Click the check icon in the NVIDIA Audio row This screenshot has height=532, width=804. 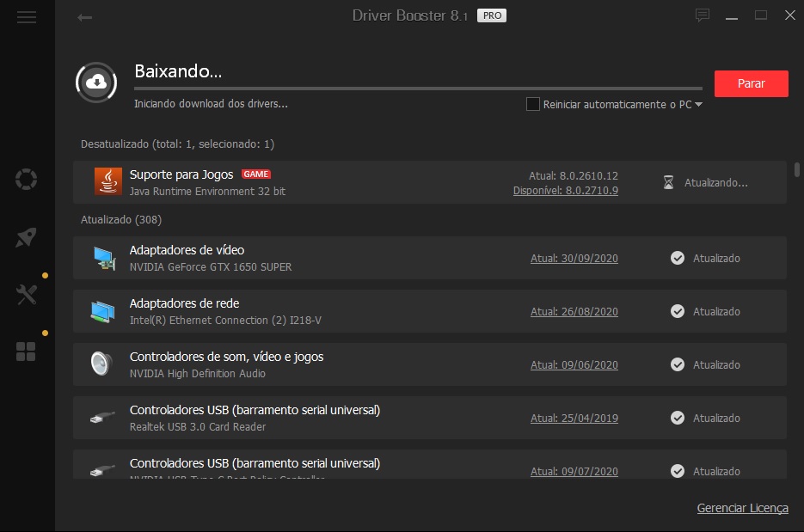click(678, 364)
